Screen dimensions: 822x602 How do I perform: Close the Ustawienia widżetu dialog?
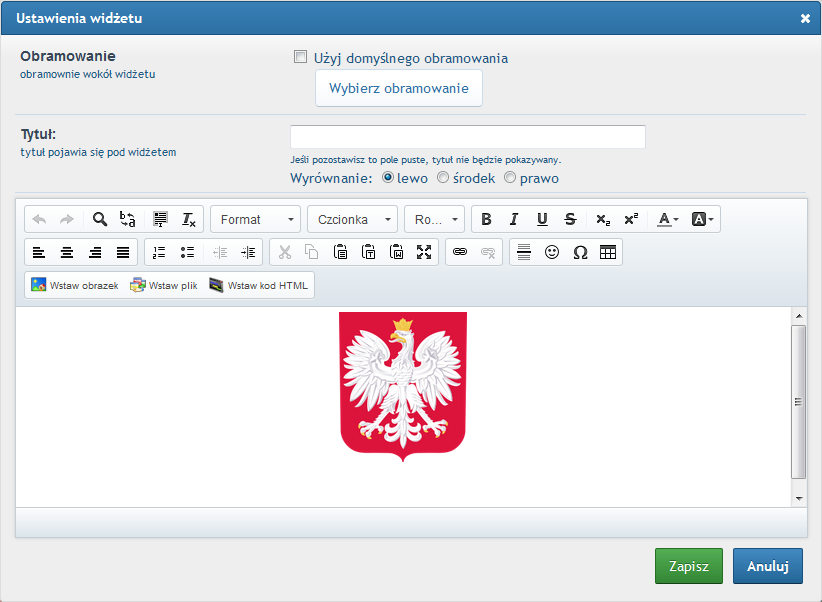(x=805, y=18)
